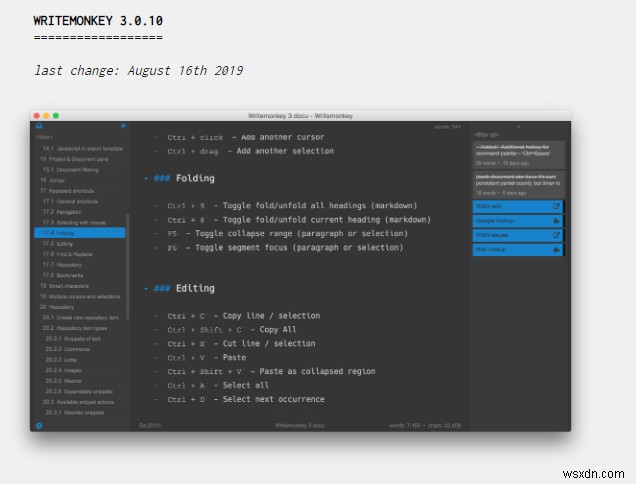This screenshot has height=484, width=636.
Task: Open 20.1 Create new repository item
Action: [81, 317]
